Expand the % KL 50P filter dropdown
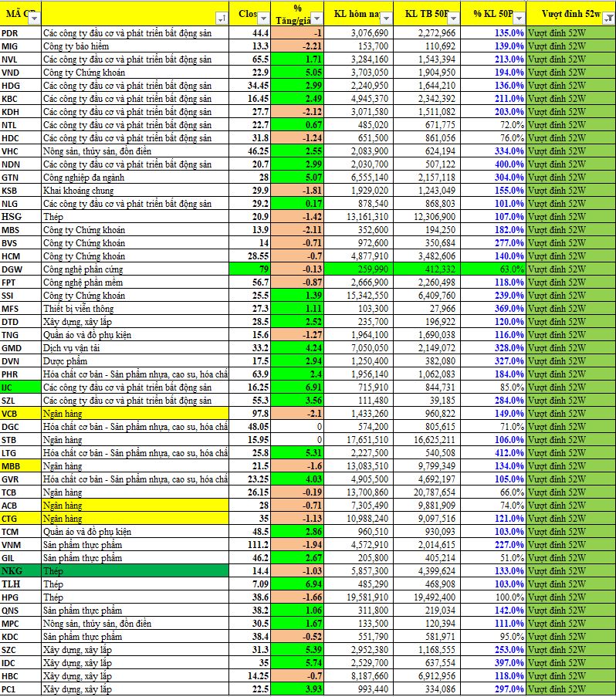The height and width of the screenshot is (697, 616). (x=519, y=19)
